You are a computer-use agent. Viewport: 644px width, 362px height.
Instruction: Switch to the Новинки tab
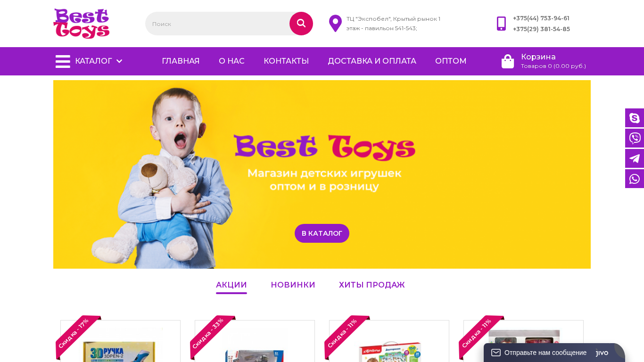pyautogui.click(x=293, y=285)
